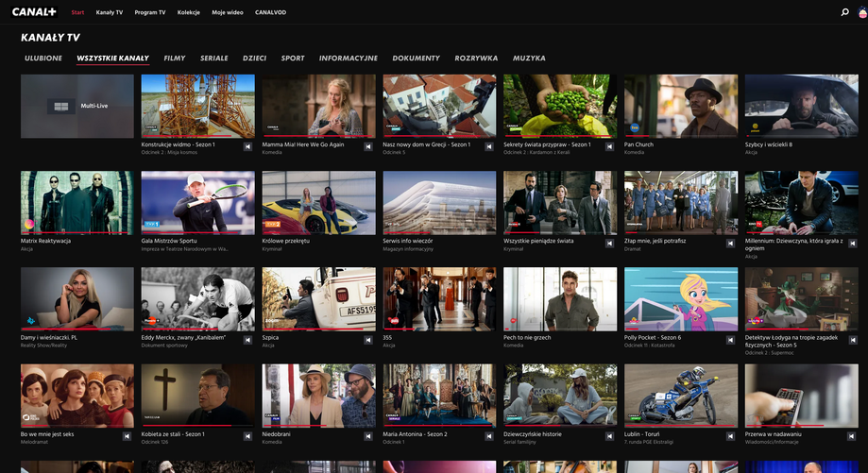Click the Pan Church movie thumbnail
The height and width of the screenshot is (473, 868).
point(680,106)
